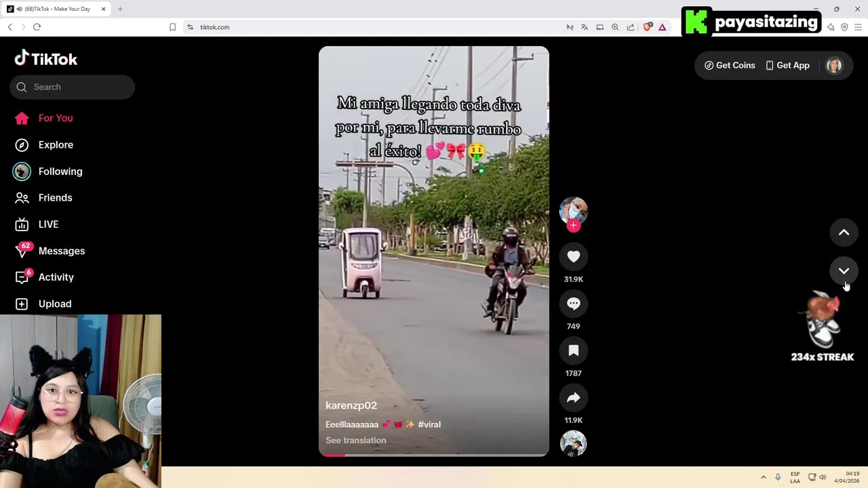Click See translation
Image resolution: width=868 pixels, height=488 pixels.
pyautogui.click(x=356, y=441)
